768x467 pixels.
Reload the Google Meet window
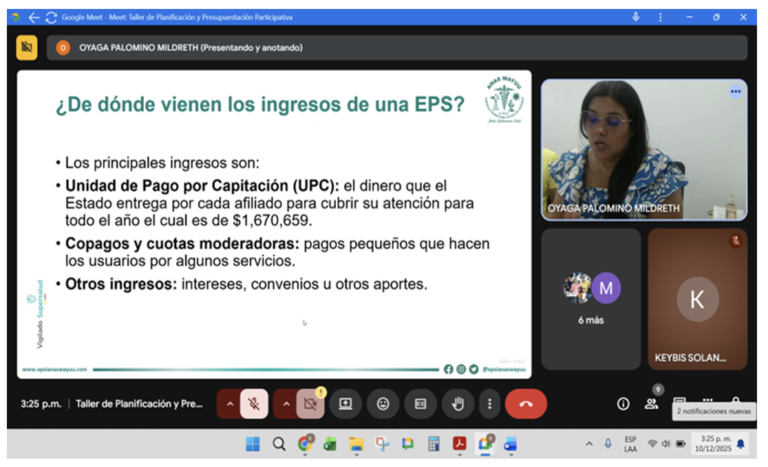[x=51, y=17]
